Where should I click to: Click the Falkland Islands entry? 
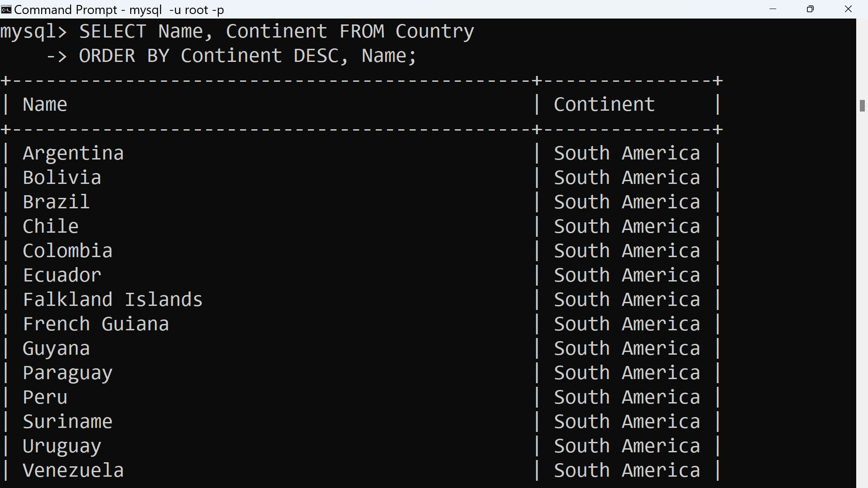click(113, 299)
